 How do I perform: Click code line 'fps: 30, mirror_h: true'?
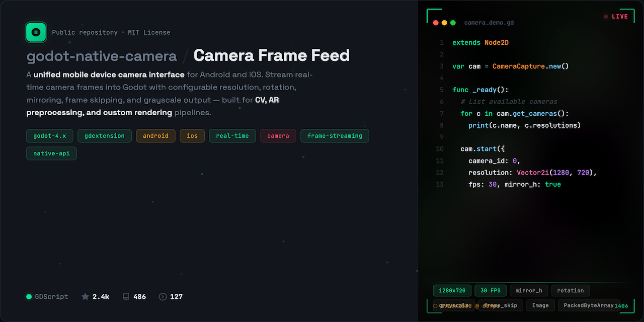pyautogui.click(x=515, y=185)
